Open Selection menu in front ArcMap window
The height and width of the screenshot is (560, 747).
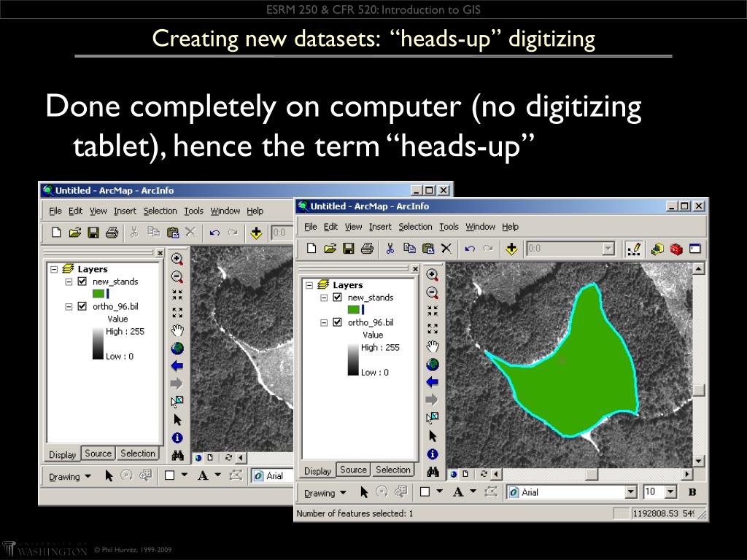point(415,227)
